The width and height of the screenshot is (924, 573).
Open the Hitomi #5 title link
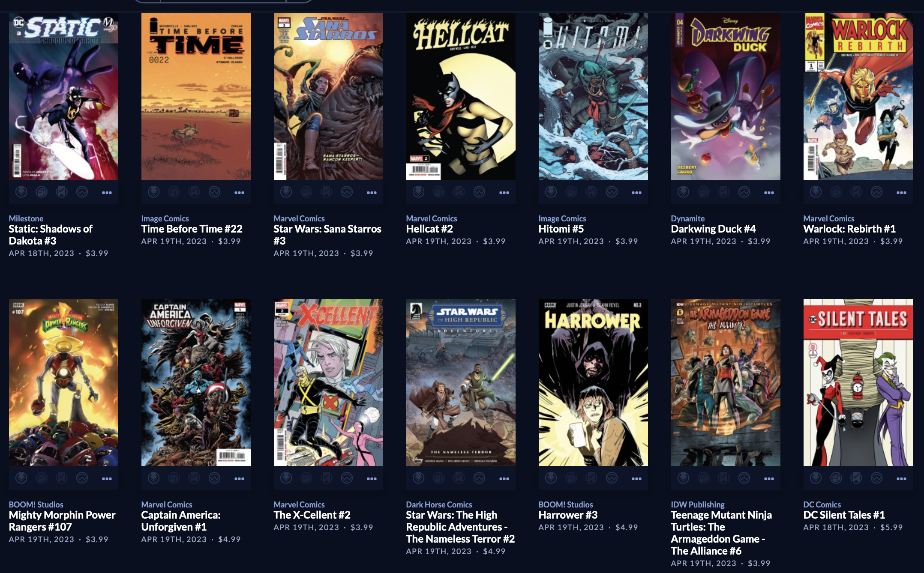pyautogui.click(x=561, y=229)
